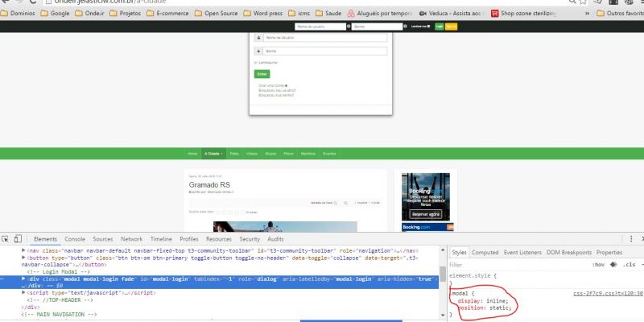Switch to the Timeline tab
Image resolution: width=644 pixels, height=322 pixels.
click(161, 239)
